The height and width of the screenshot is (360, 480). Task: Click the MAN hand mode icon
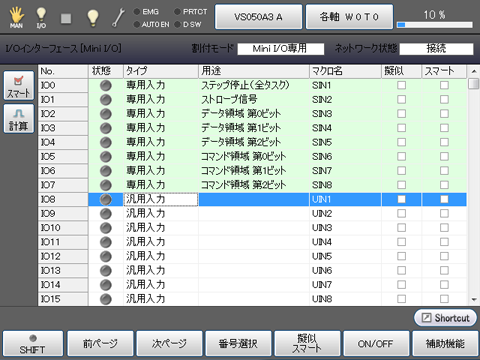coord(16,17)
